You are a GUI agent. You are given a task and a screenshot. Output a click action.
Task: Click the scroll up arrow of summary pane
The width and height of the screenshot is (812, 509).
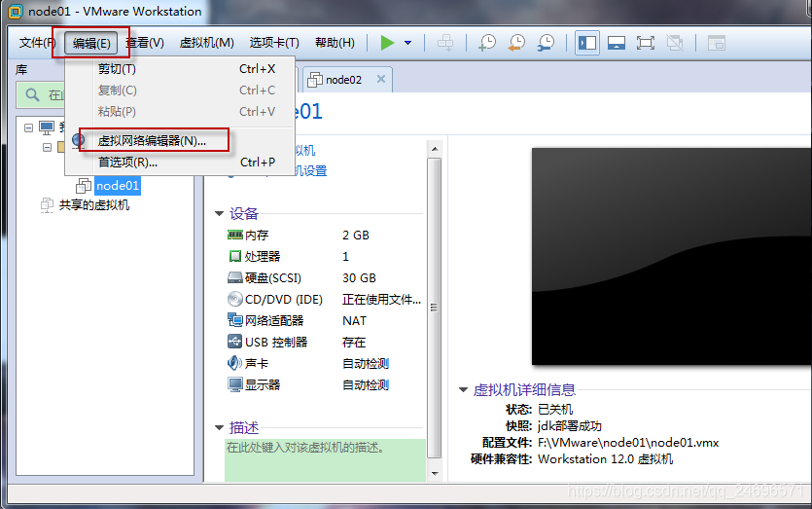(435, 149)
